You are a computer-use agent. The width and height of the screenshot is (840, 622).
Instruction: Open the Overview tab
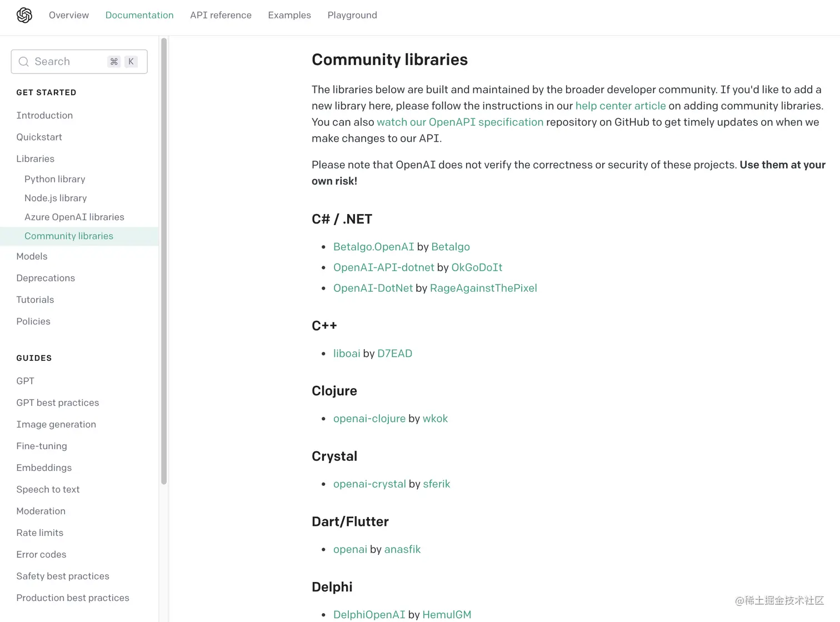pos(69,15)
